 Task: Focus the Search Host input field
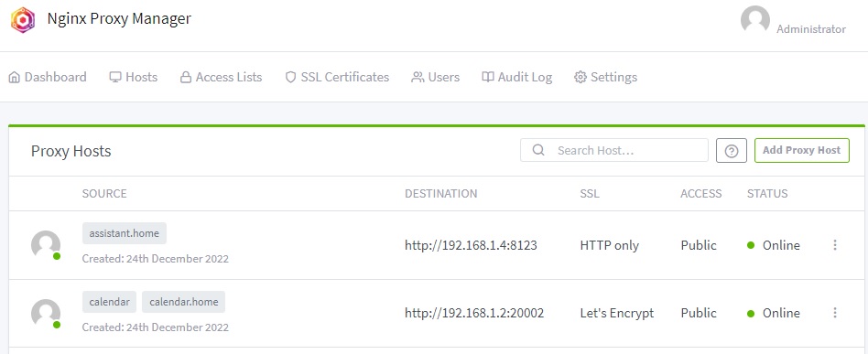(x=613, y=150)
